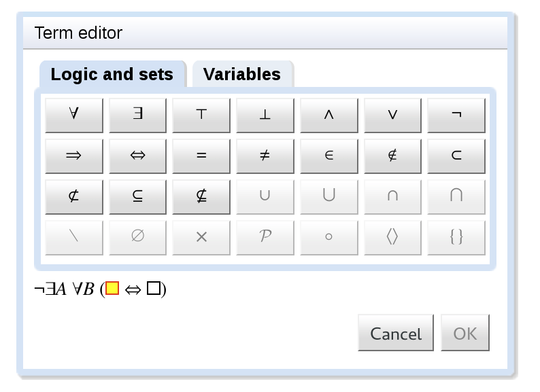The width and height of the screenshot is (540, 392).
Task: Insert the not-element-of (∉) symbol
Action: pos(392,156)
